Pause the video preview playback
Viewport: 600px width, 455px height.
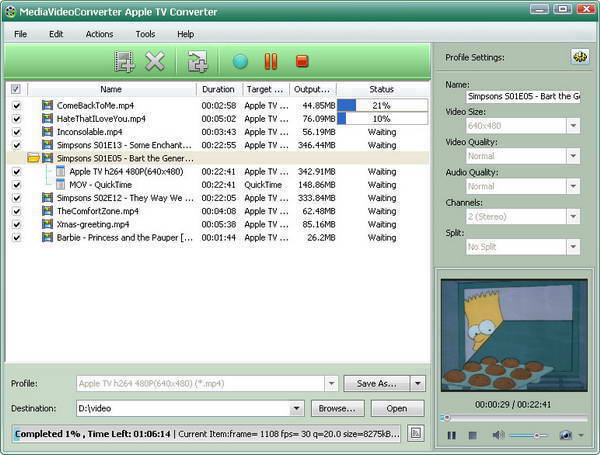[x=452, y=435]
